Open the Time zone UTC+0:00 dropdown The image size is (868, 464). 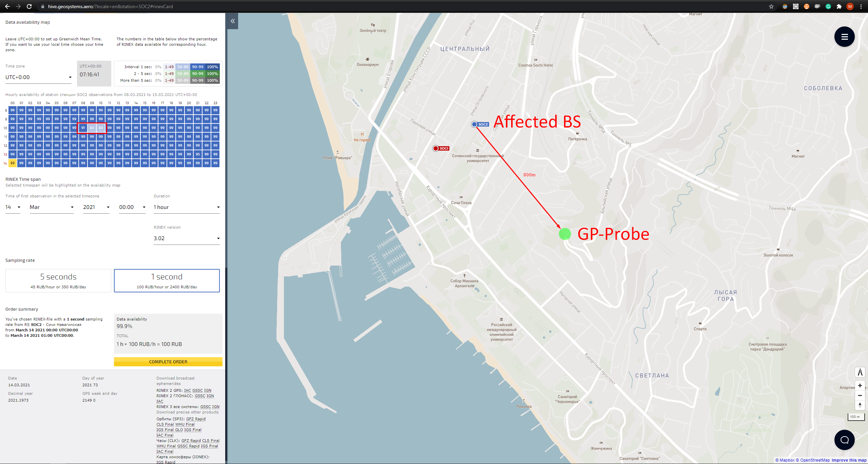click(x=39, y=77)
